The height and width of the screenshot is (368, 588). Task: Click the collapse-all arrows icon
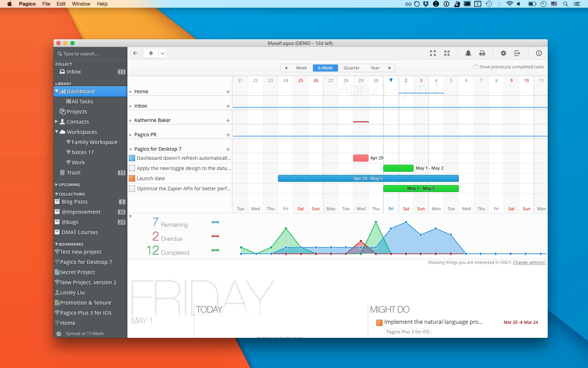447,53
